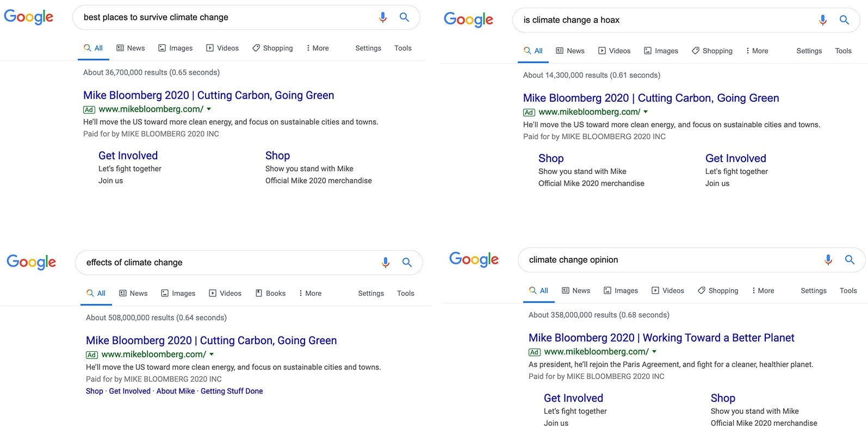Open ad headline under 'effects of climate change' search

coord(212,340)
